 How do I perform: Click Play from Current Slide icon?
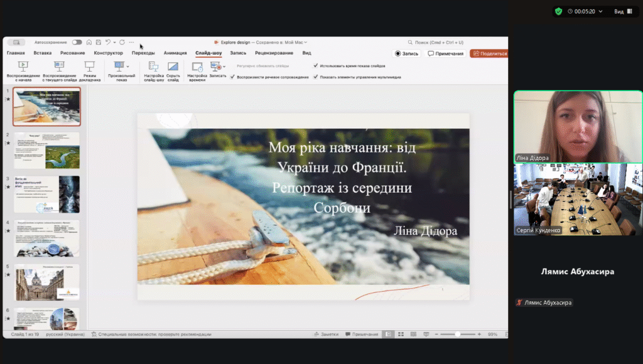59,67
